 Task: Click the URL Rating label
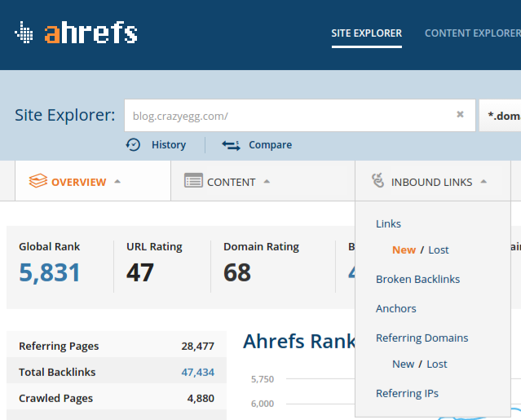pos(154,247)
